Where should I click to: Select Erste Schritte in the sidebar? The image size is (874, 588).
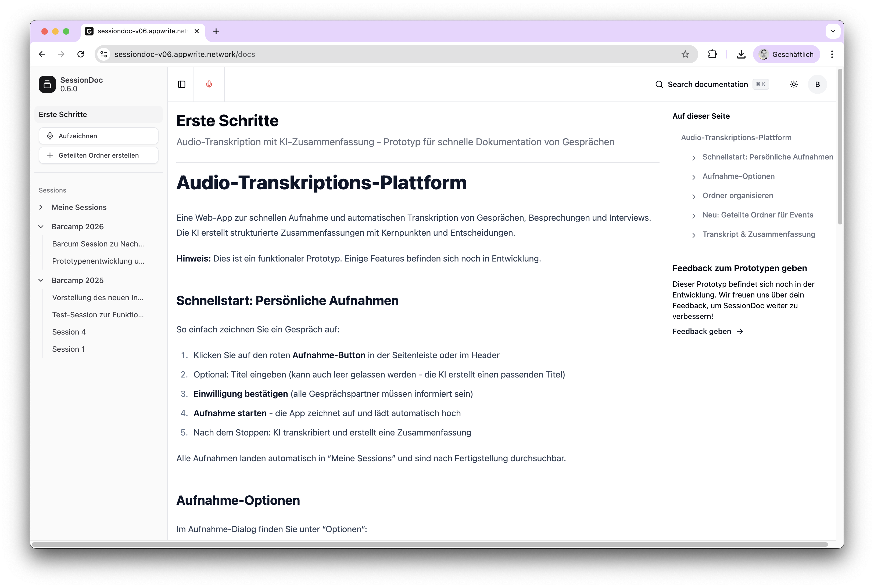click(63, 114)
